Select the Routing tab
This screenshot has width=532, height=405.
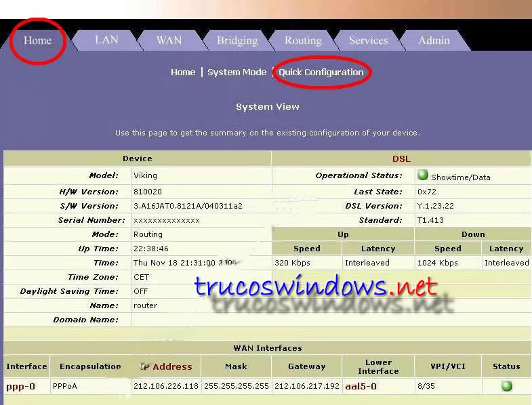click(303, 40)
